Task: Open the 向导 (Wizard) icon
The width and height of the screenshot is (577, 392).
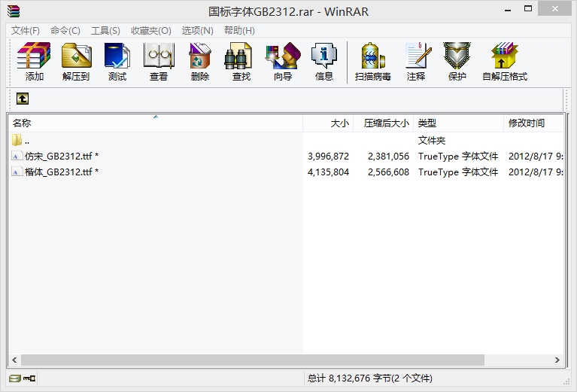Action: (283, 56)
